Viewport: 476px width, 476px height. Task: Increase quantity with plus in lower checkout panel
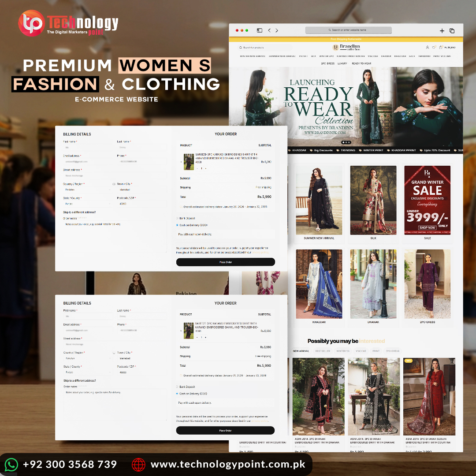pos(205,337)
